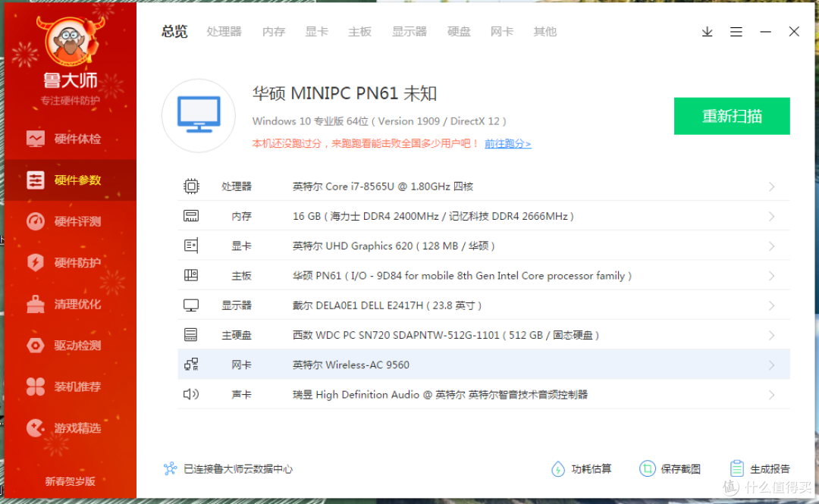Click the 内存 memory module icon
The height and width of the screenshot is (504, 819).
[x=191, y=216]
